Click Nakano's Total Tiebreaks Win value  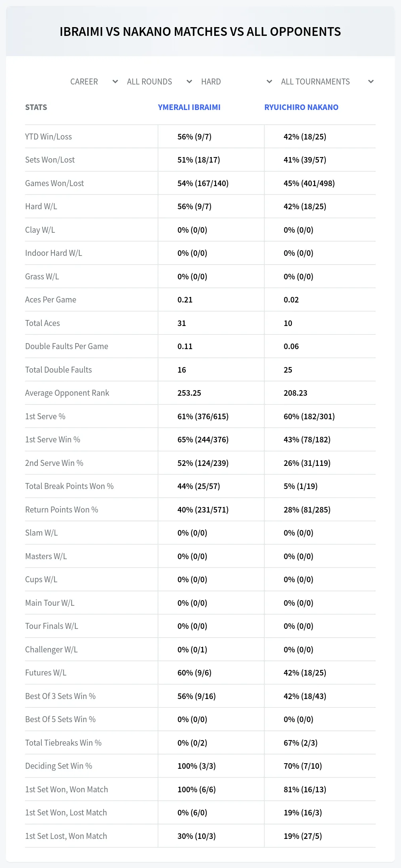tap(301, 743)
